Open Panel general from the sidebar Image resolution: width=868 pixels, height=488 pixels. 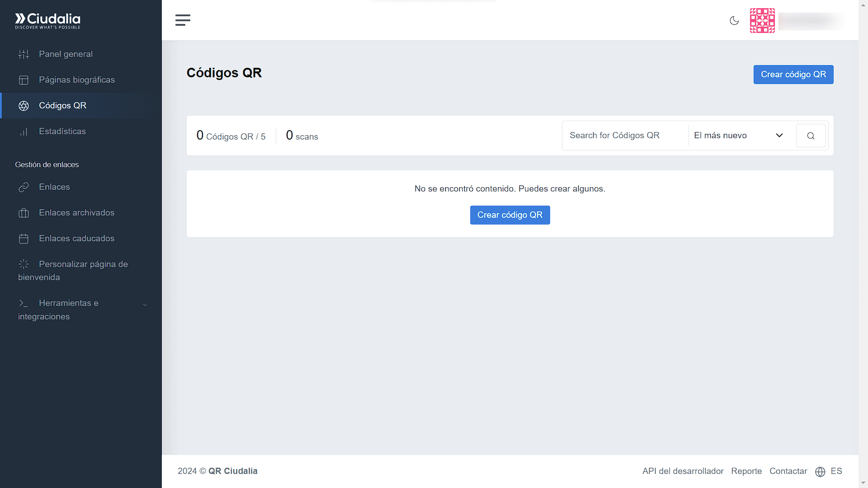coord(65,54)
